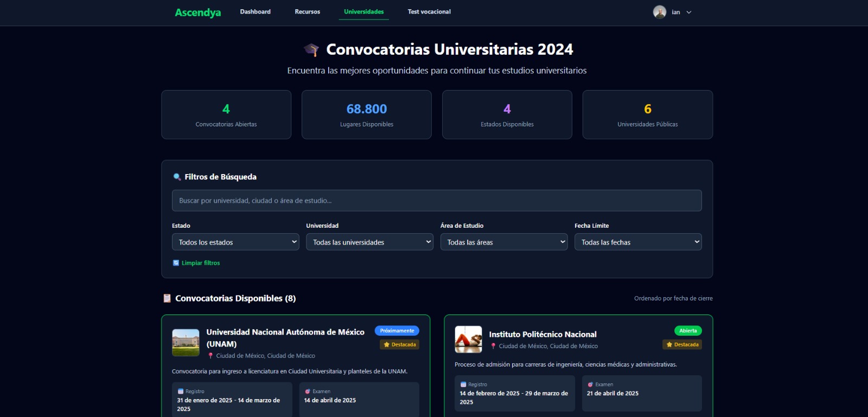This screenshot has width=868, height=417.
Task: Click the refresh icon beside Limpiar filtros
Action: click(176, 263)
